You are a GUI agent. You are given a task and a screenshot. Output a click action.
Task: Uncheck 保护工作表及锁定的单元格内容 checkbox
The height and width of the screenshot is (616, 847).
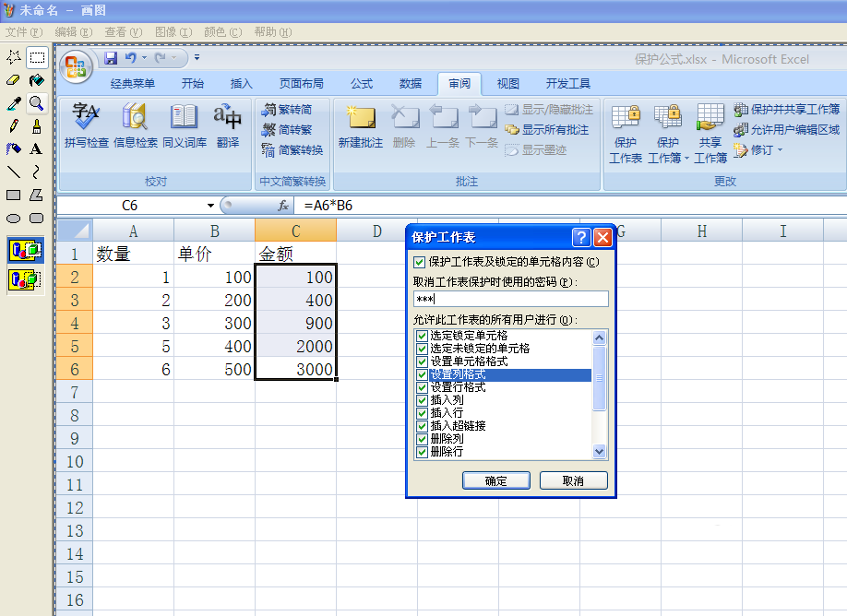coord(419,263)
